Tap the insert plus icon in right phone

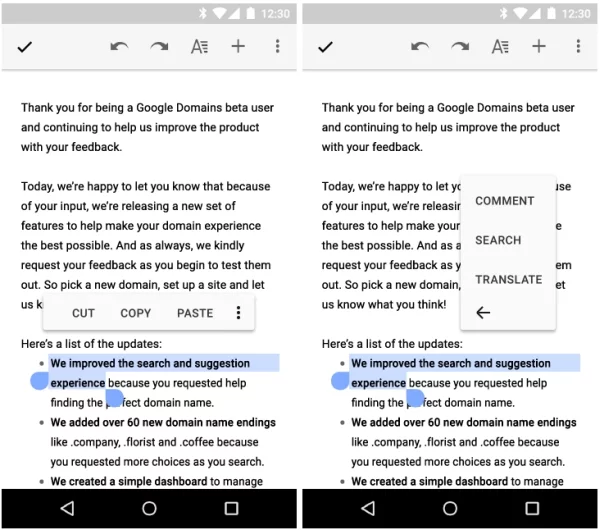539,46
